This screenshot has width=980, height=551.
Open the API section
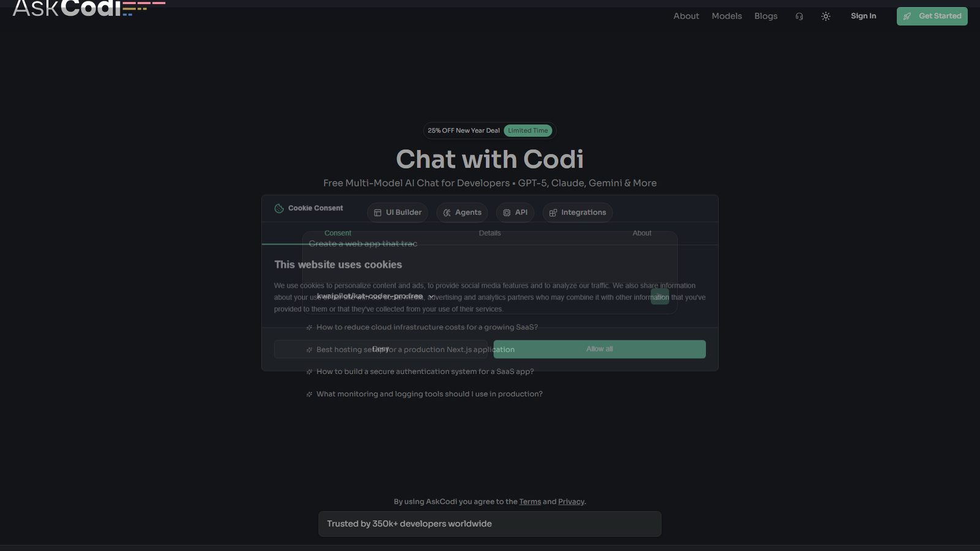click(x=514, y=212)
